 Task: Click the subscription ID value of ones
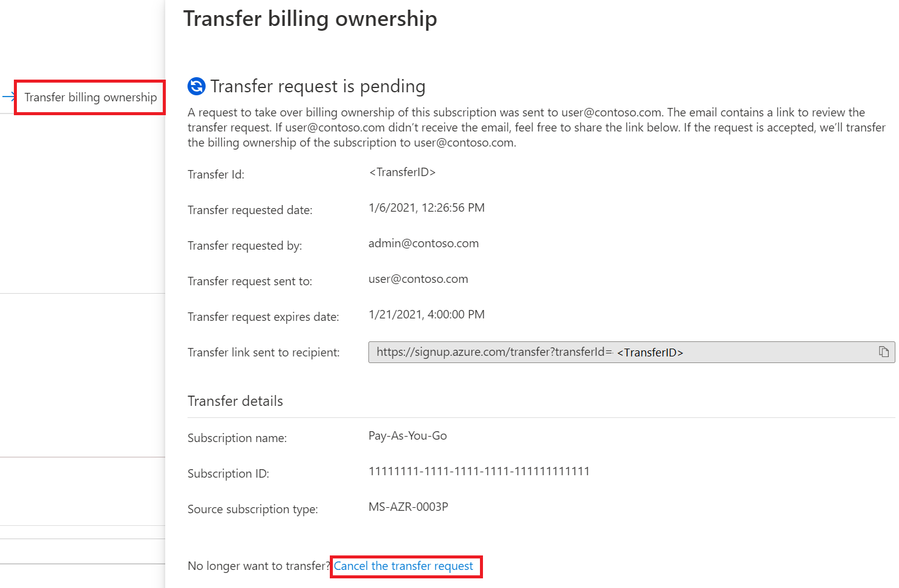pos(479,472)
